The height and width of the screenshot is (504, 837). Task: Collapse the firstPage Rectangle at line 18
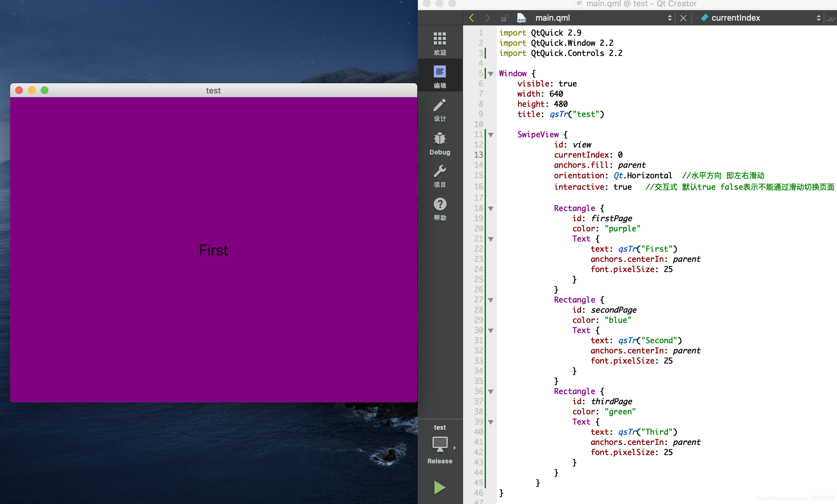(490, 208)
